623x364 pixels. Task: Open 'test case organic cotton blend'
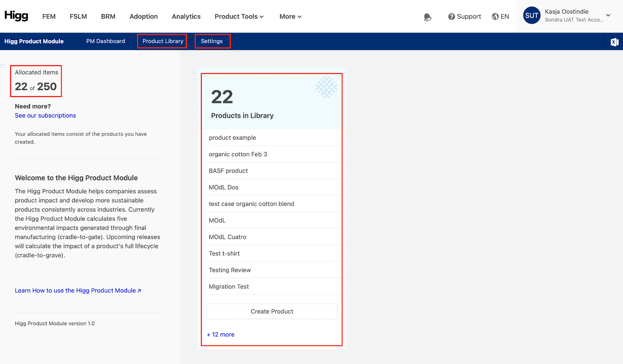click(x=272, y=204)
